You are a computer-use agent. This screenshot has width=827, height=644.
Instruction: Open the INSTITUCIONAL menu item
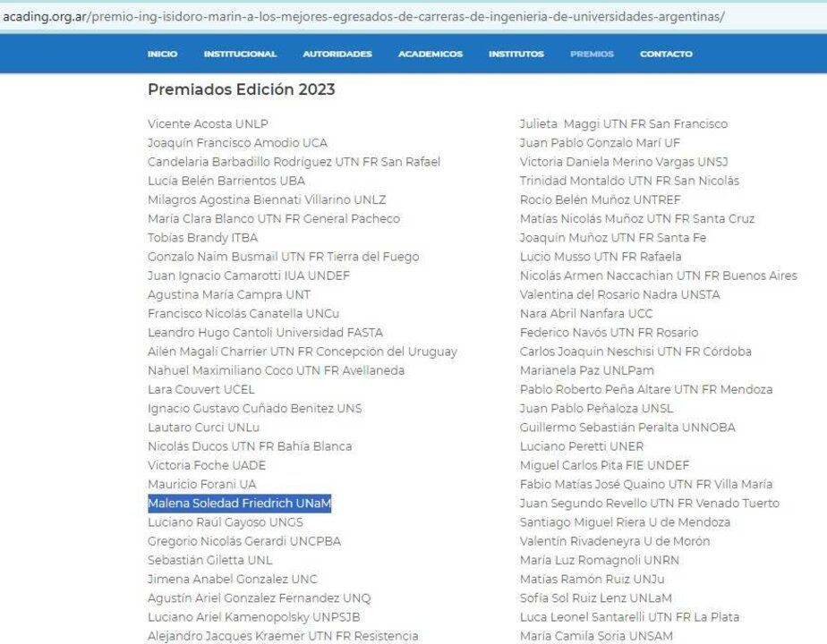[x=240, y=54]
